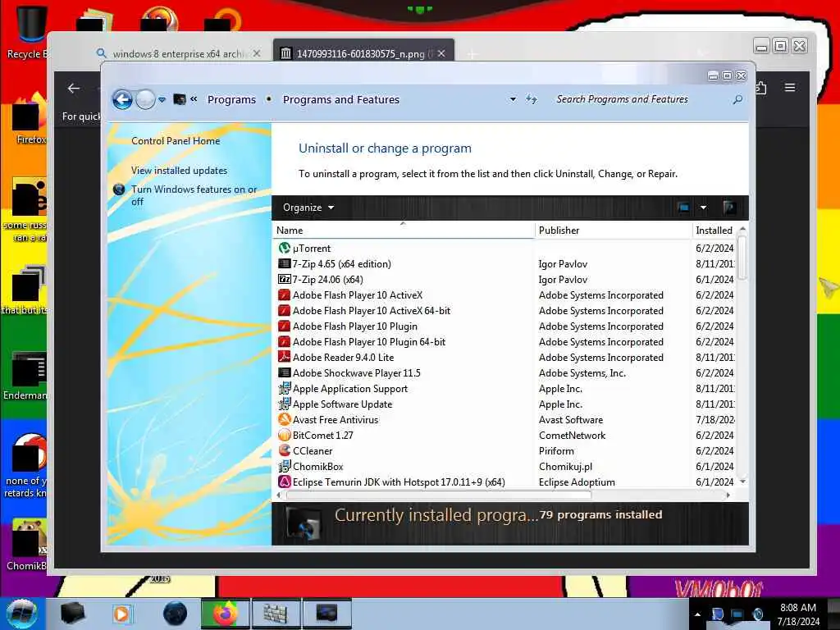Open the Windows Start orb
The image size is (840, 630).
tap(21, 614)
